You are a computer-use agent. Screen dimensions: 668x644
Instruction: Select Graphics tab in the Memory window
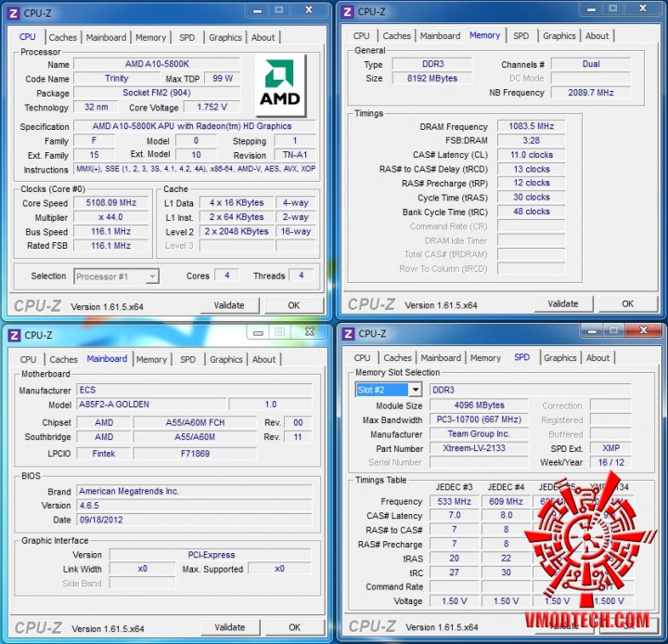559,36
